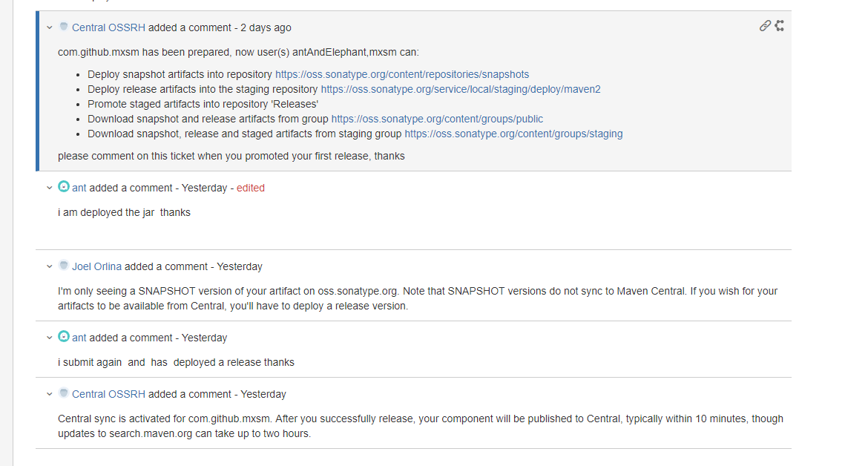The width and height of the screenshot is (868, 466).
Task: Click Joel Orlina's avatar icon
Action: [x=64, y=266]
